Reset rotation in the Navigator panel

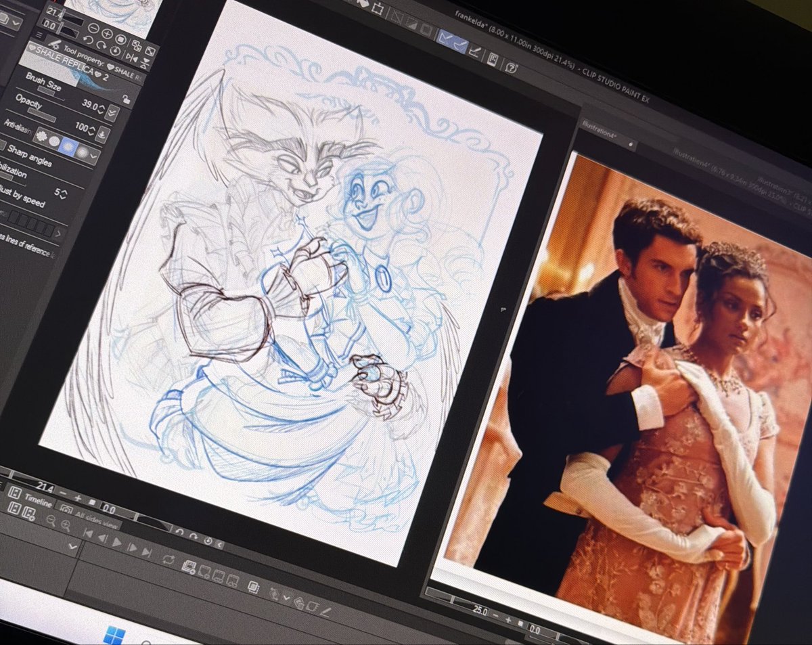[115, 51]
